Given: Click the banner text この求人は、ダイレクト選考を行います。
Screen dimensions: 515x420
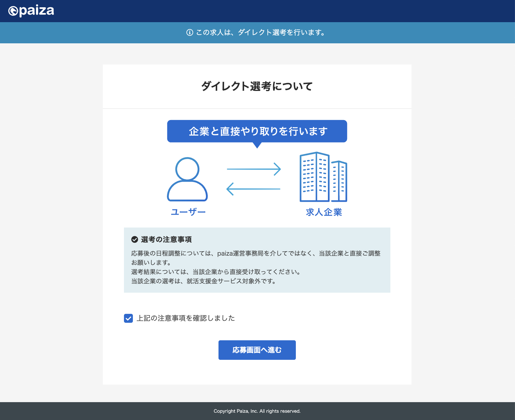Looking at the screenshot, I should click(261, 32).
